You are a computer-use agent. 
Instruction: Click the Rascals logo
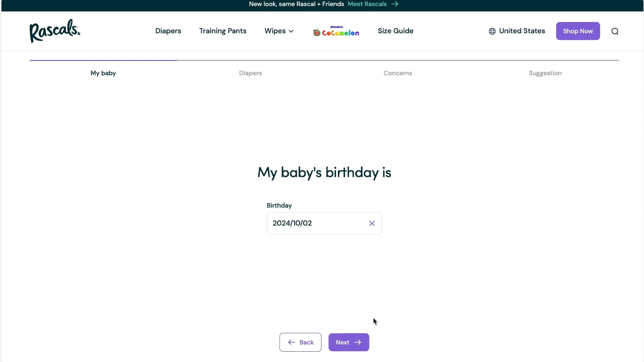(x=55, y=31)
